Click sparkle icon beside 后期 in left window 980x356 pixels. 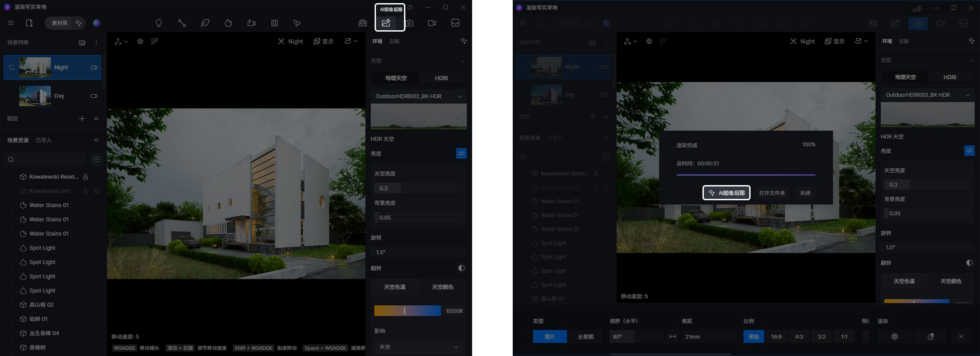(464, 41)
